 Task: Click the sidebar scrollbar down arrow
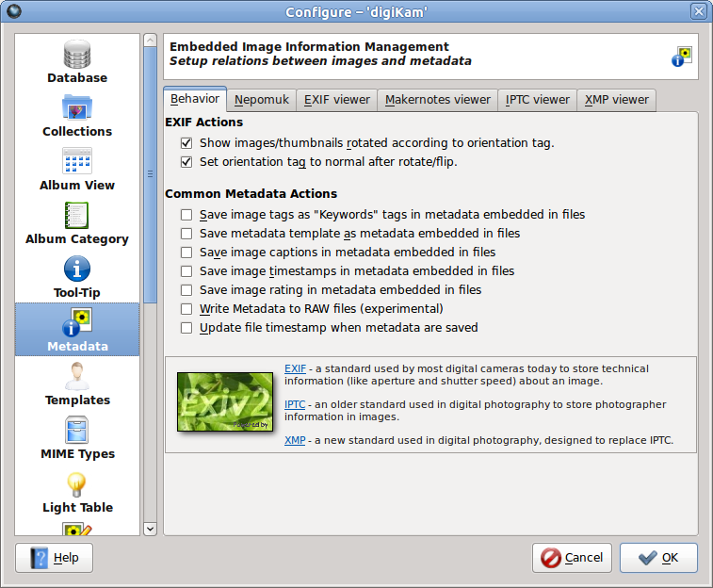[150, 529]
